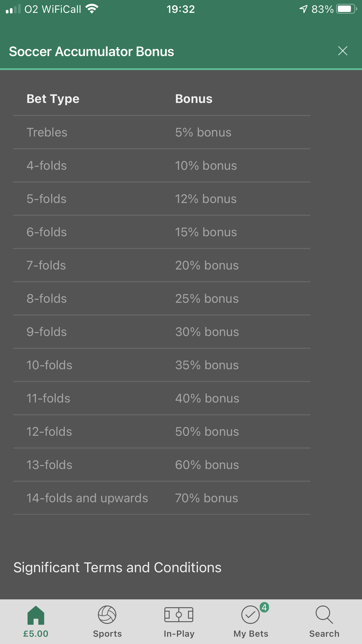Open My Bets checkmark icon
This screenshot has height=644, width=362.
pos(250,615)
